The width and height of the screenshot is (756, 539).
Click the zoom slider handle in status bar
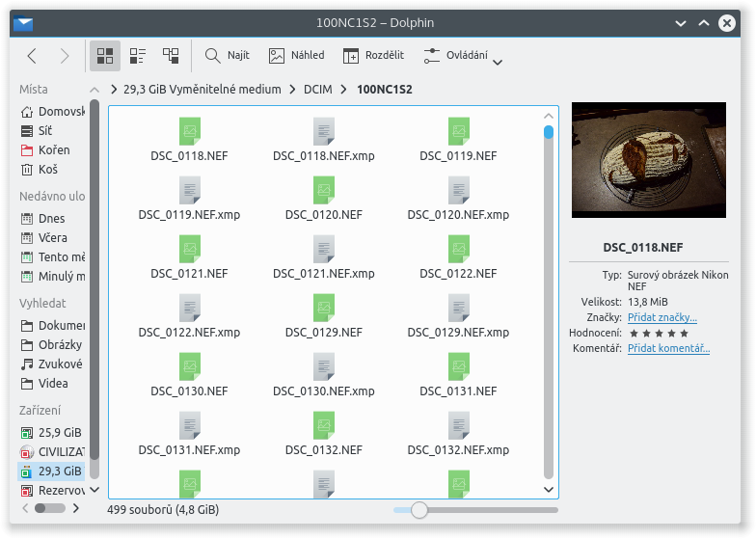point(418,509)
